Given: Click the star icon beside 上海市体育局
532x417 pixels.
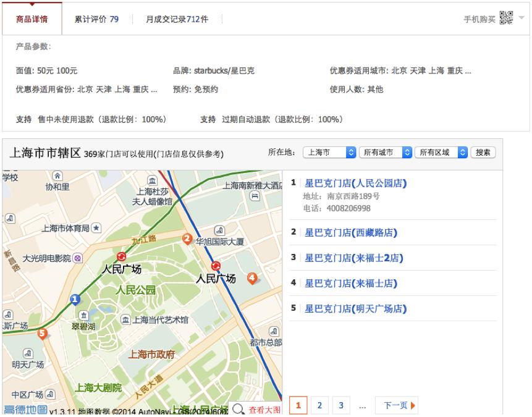Looking at the screenshot, I should 96,228.
